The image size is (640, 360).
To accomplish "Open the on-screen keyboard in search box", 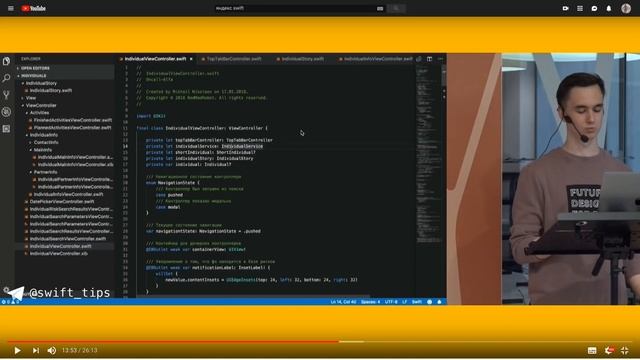I will [380, 8].
